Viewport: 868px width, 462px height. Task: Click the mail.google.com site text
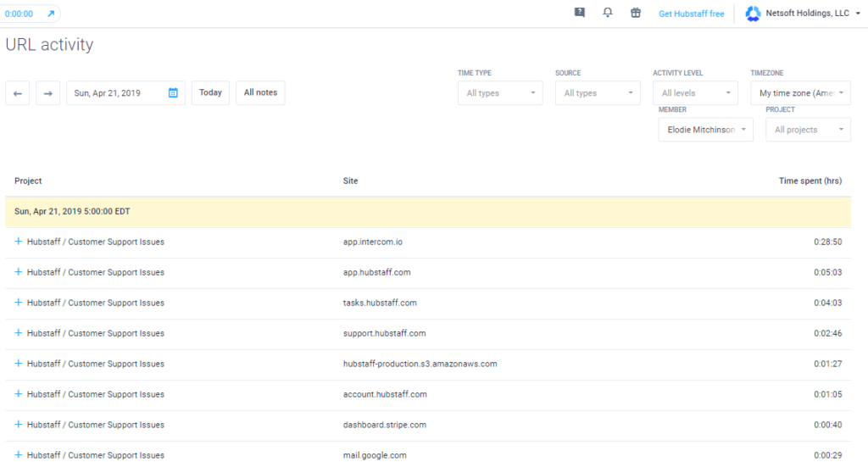click(375, 455)
